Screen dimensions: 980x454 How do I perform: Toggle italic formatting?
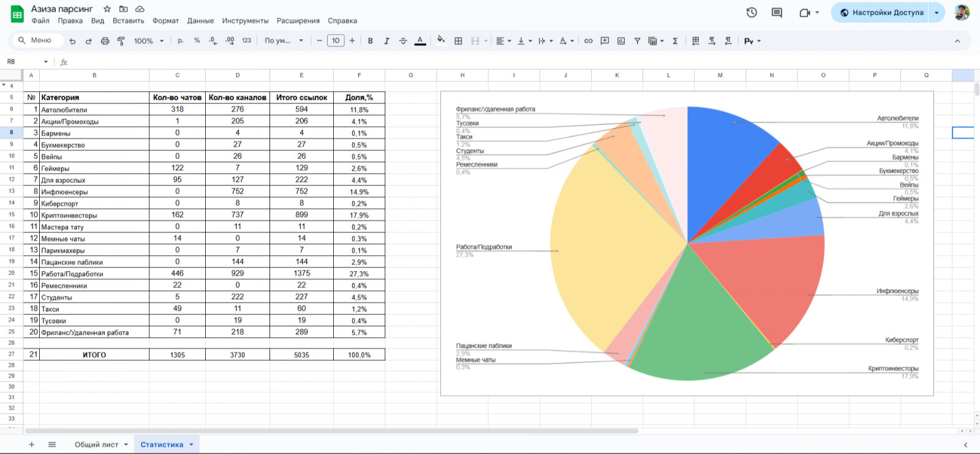(x=386, y=41)
